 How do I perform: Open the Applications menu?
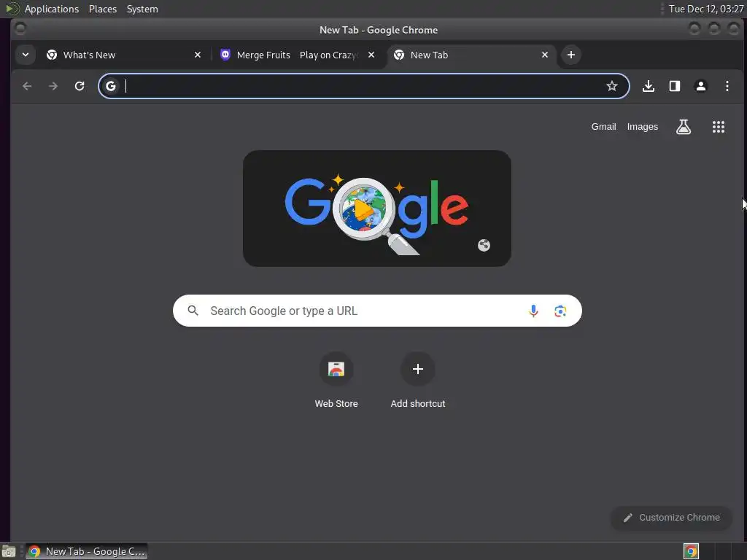point(52,9)
